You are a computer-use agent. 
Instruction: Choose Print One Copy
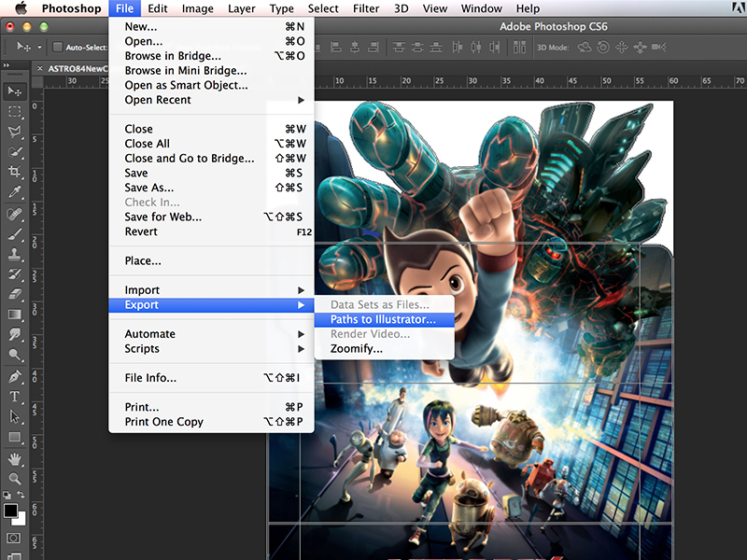[212, 422]
